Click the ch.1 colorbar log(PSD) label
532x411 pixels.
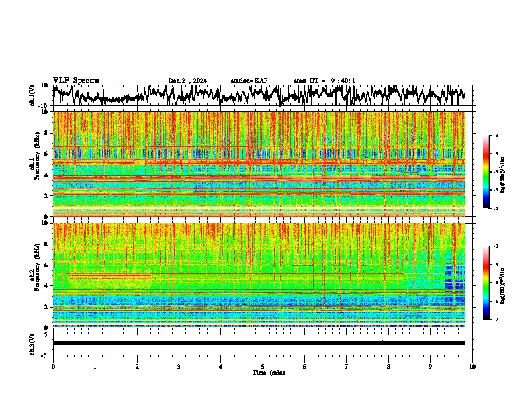point(503,175)
